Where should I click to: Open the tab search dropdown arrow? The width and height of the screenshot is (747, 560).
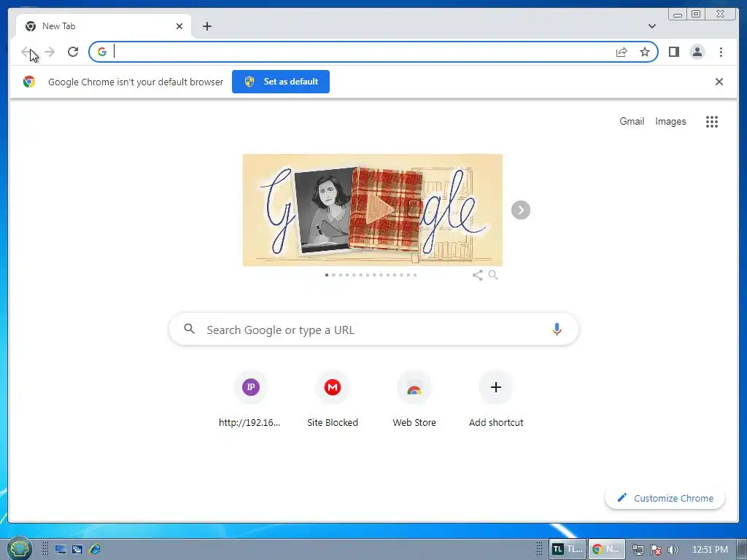point(651,26)
